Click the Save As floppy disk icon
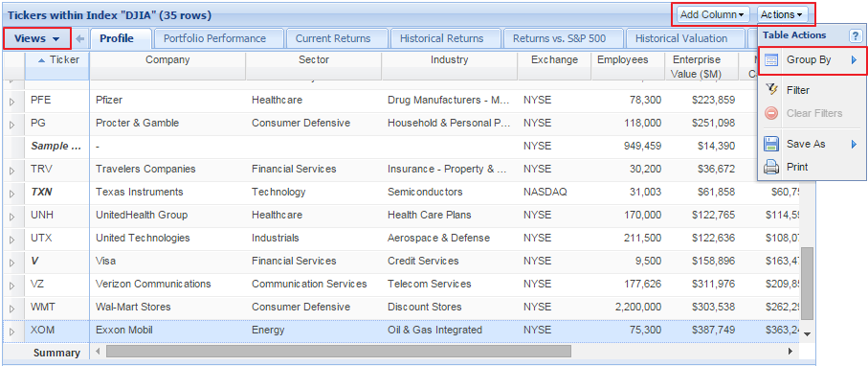 tap(771, 144)
